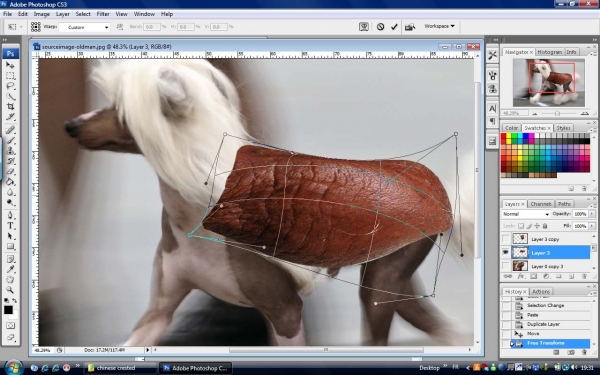This screenshot has height=375, width=600.
Task: Select the Type tool
Action: [x=10, y=226]
